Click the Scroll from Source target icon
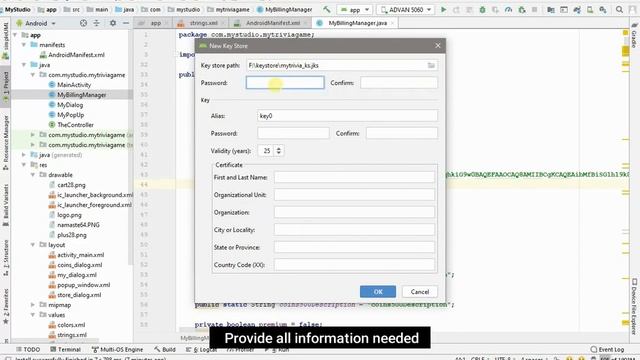The height and width of the screenshot is (360, 640). (x=83, y=23)
